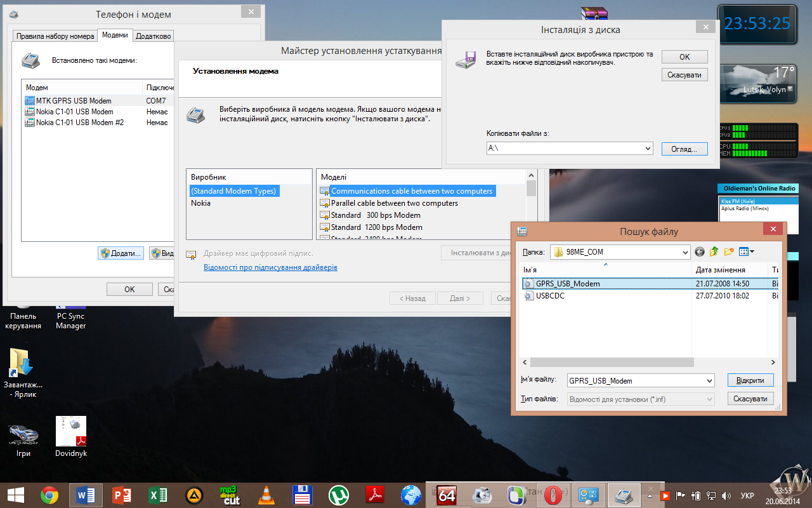Go back using the arrow in Пошук файлу
812x508 pixels.
coord(700,252)
